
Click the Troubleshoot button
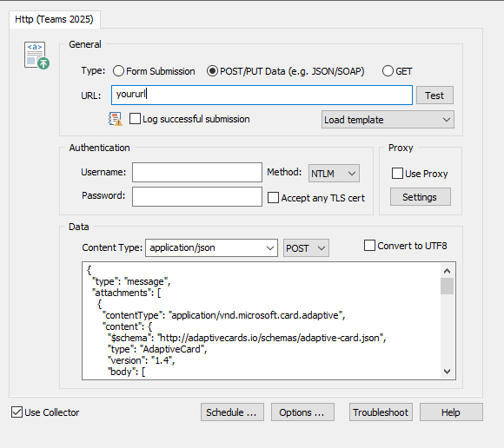381,412
